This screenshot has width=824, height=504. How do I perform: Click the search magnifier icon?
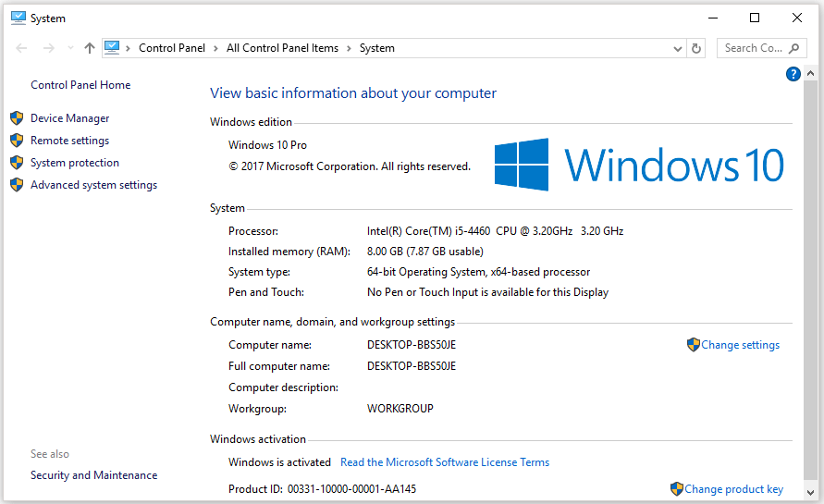pyautogui.click(x=794, y=48)
